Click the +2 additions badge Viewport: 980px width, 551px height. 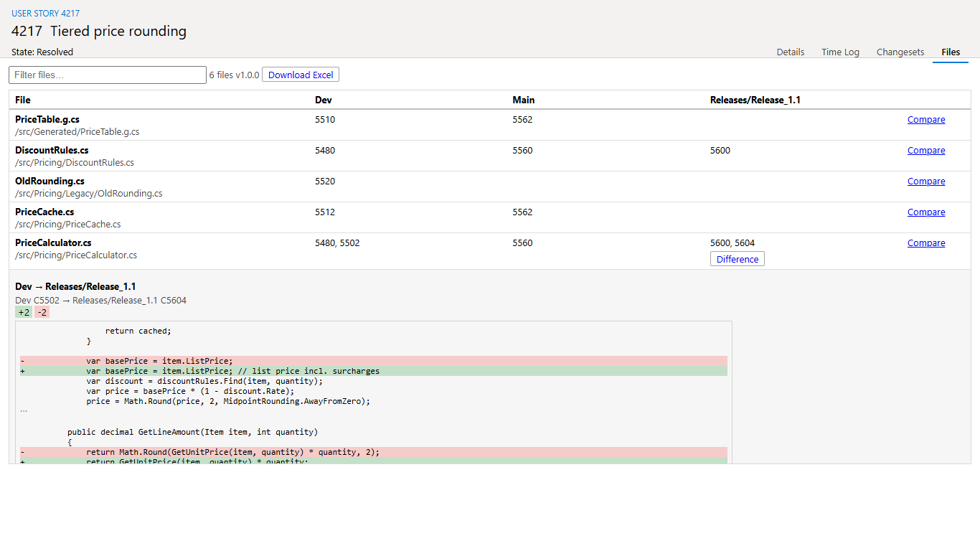coord(24,312)
